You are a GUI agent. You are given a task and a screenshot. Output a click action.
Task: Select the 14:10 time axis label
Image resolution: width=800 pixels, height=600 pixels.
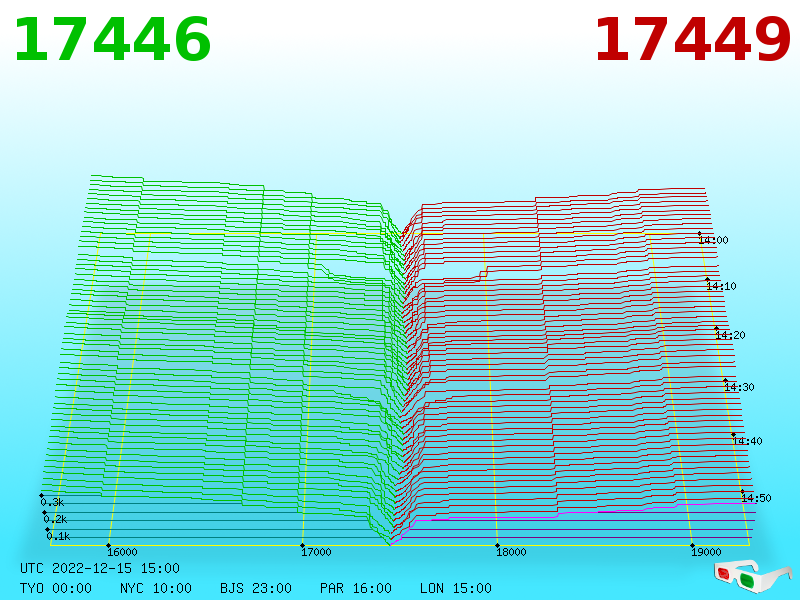[721, 286]
